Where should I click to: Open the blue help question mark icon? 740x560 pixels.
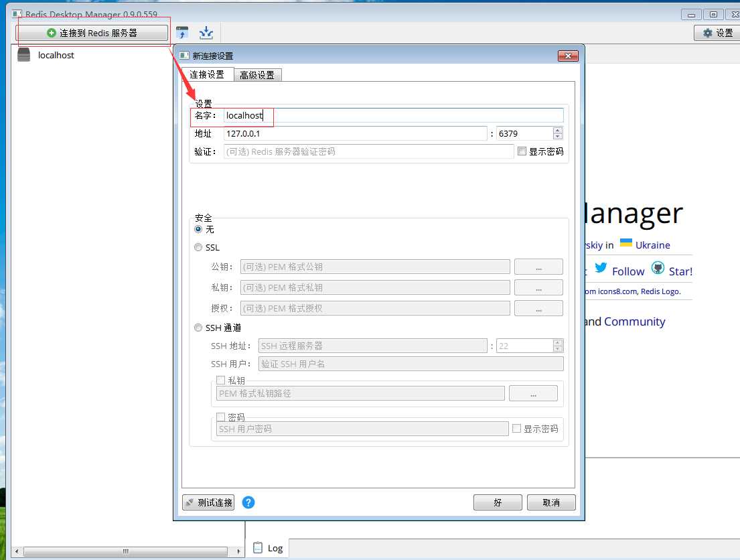(248, 502)
